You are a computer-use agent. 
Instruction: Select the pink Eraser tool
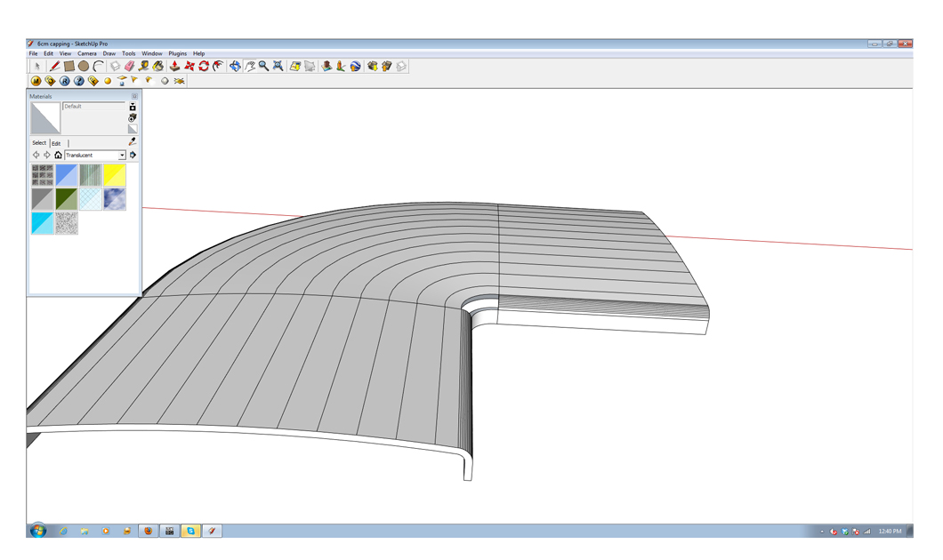tap(129, 66)
